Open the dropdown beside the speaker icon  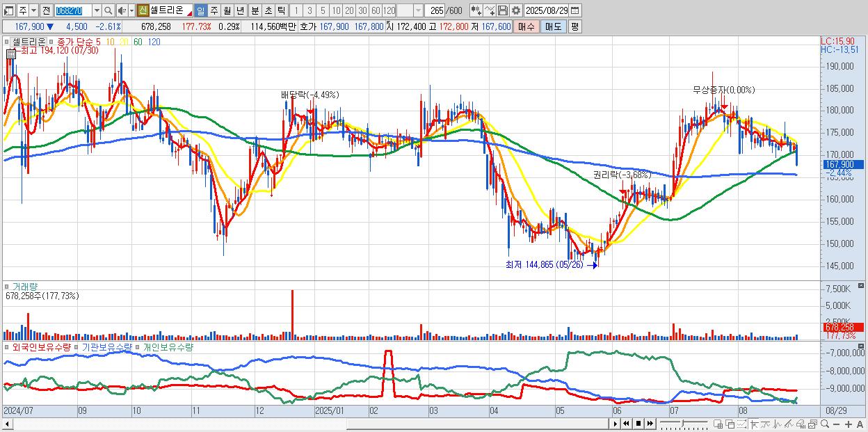coord(131,10)
